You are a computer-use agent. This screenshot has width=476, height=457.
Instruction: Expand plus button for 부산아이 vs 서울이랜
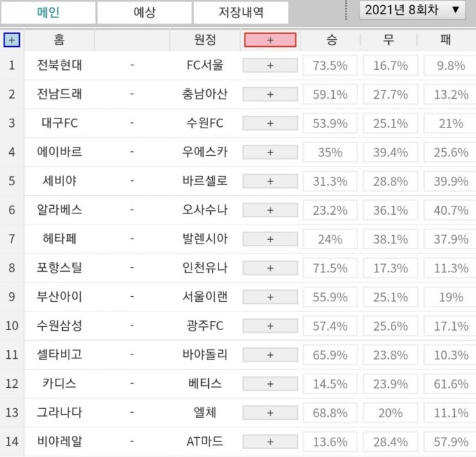point(270,297)
